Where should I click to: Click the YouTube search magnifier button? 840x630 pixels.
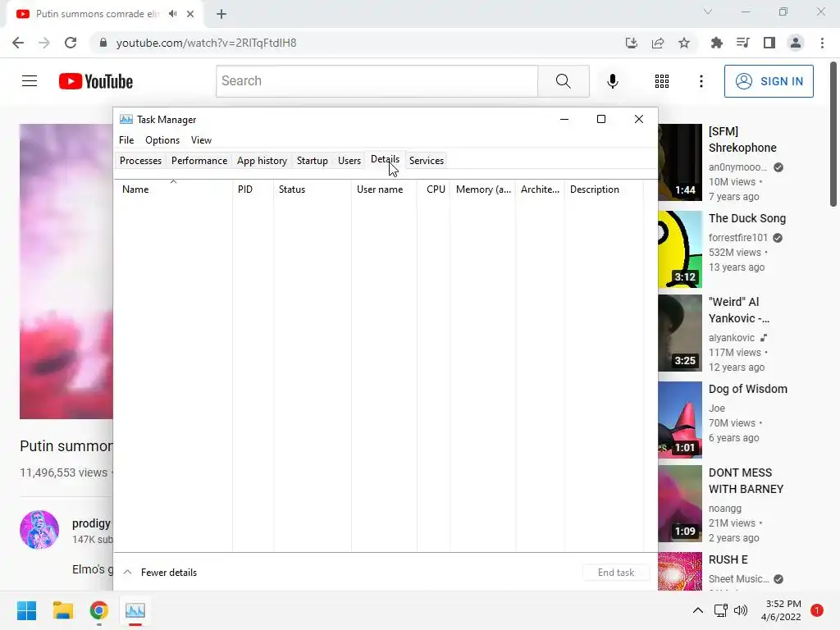click(563, 81)
